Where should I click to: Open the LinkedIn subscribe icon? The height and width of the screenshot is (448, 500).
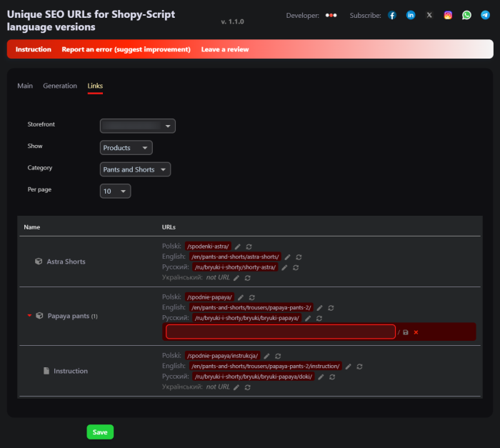pyautogui.click(x=411, y=15)
